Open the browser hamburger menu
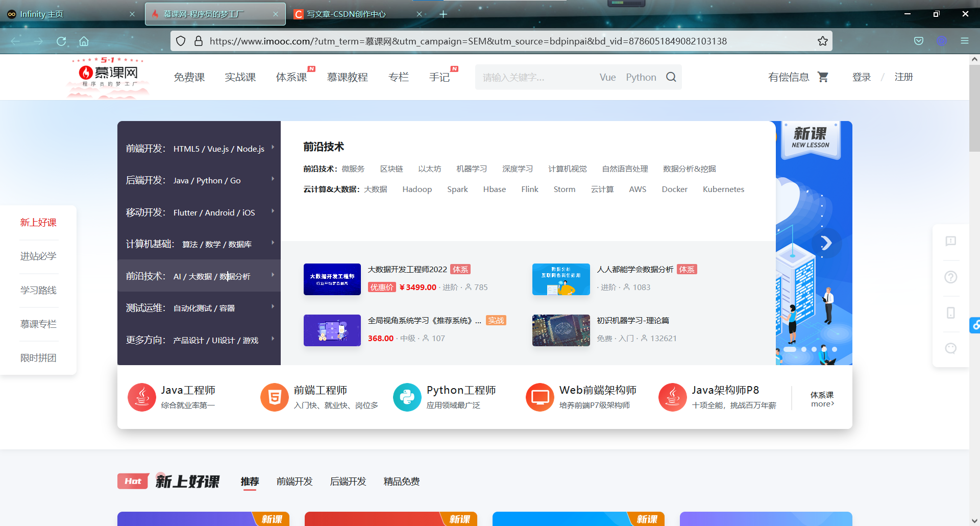 [x=965, y=41]
